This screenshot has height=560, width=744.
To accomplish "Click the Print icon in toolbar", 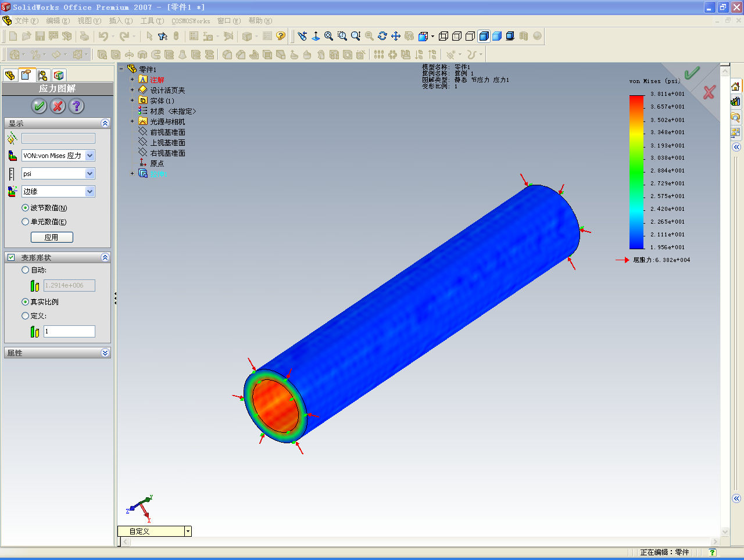I will pyautogui.click(x=85, y=36).
